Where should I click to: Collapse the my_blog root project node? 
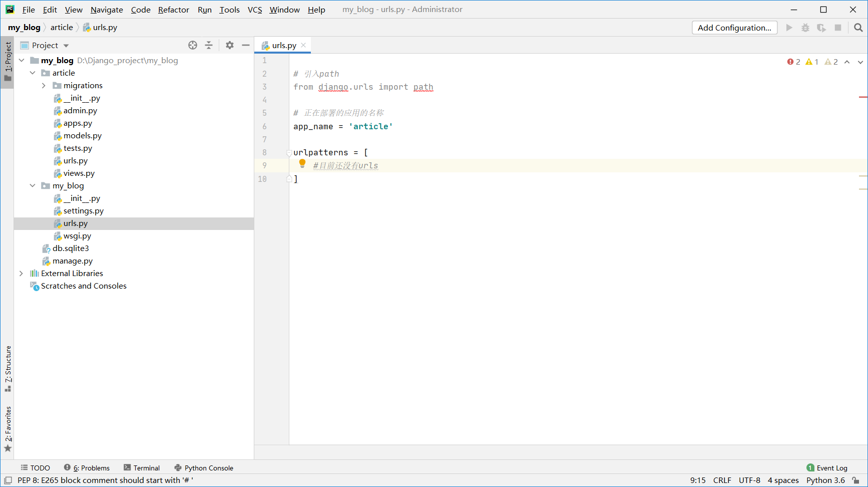coord(22,60)
